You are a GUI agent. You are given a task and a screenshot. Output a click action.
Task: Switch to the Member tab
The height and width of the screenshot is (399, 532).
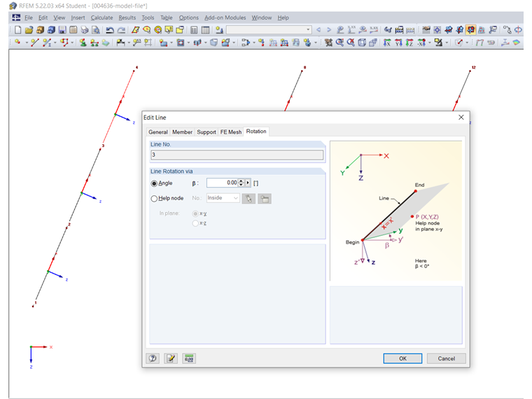point(182,132)
